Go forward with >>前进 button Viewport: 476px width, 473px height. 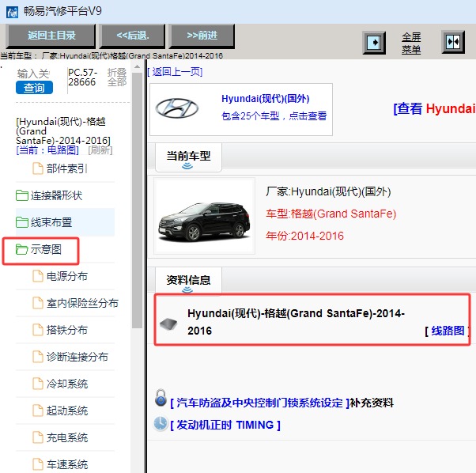[202, 36]
